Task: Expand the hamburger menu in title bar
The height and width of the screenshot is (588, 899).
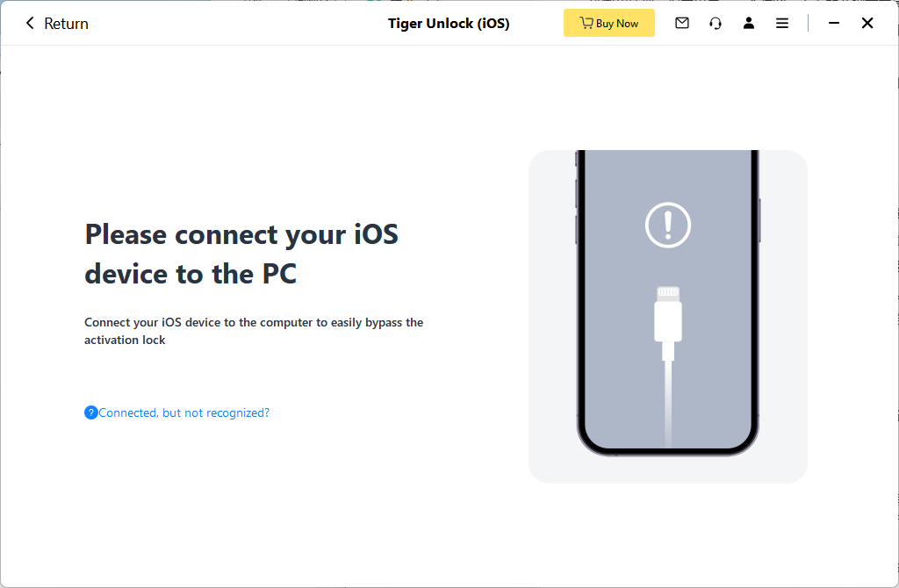Action: tap(782, 24)
